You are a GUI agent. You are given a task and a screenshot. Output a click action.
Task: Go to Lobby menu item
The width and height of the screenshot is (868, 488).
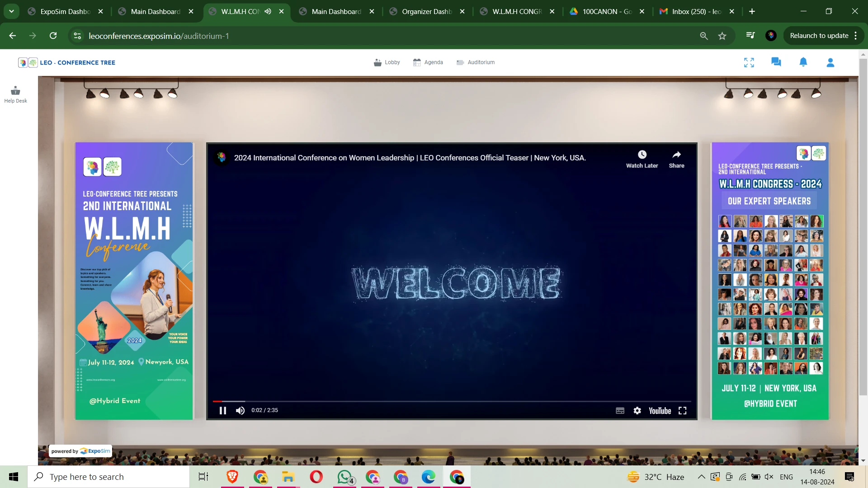[x=387, y=62]
